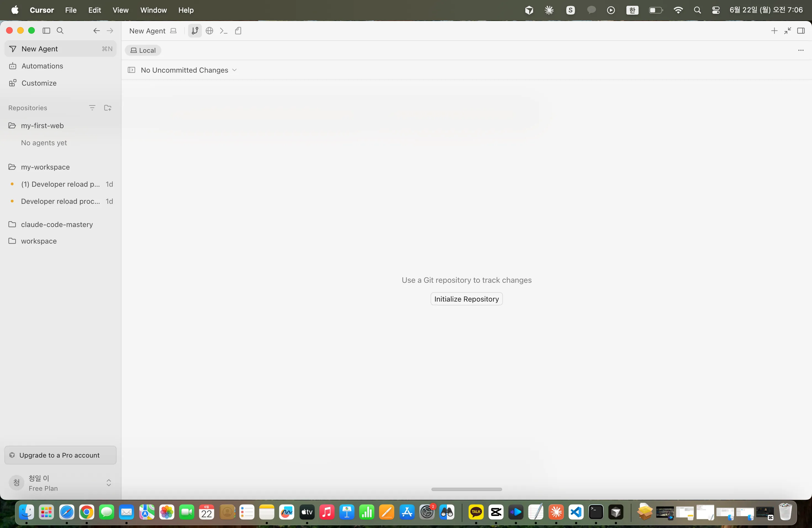This screenshot has height=528, width=812.
Task: Click Initialize Repository button
Action: [466, 299]
